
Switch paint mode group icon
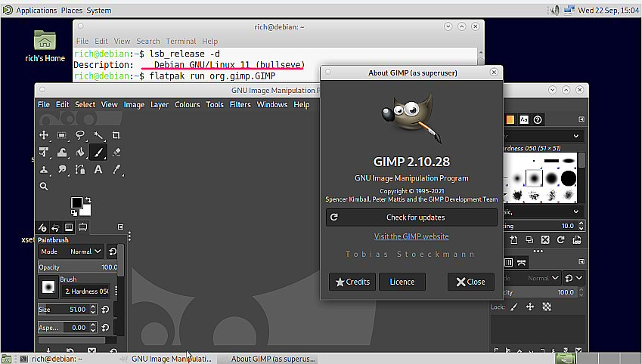(113, 251)
